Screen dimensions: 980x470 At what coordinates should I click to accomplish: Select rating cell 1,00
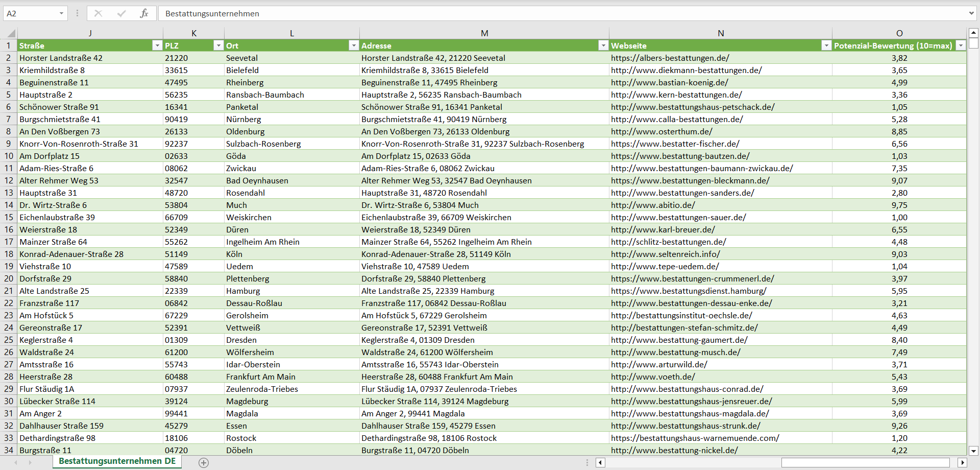(899, 217)
